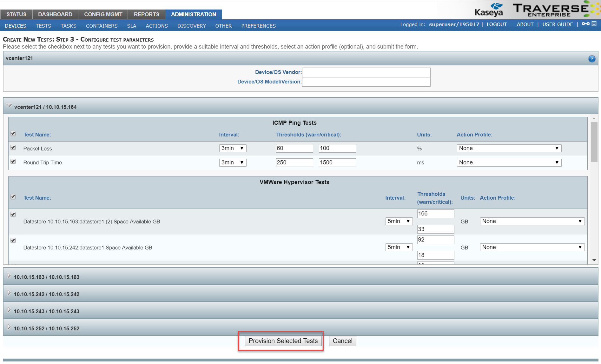Screen dimensions: 601x364
Task: Open the USER GUIDE link
Action: coord(558,24)
